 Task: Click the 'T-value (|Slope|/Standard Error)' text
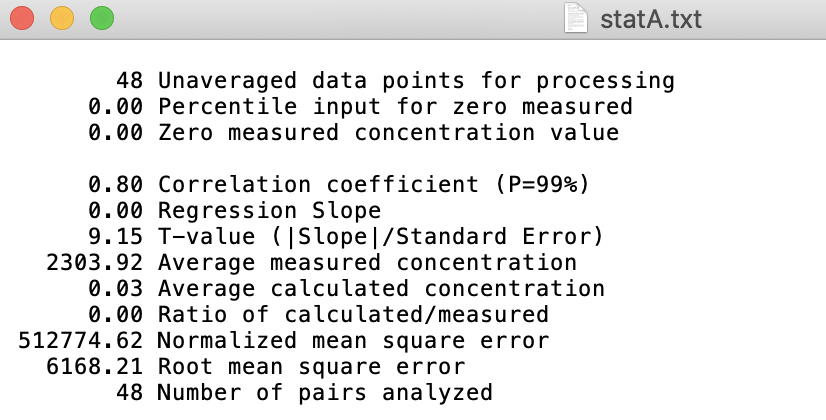click(x=380, y=236)
